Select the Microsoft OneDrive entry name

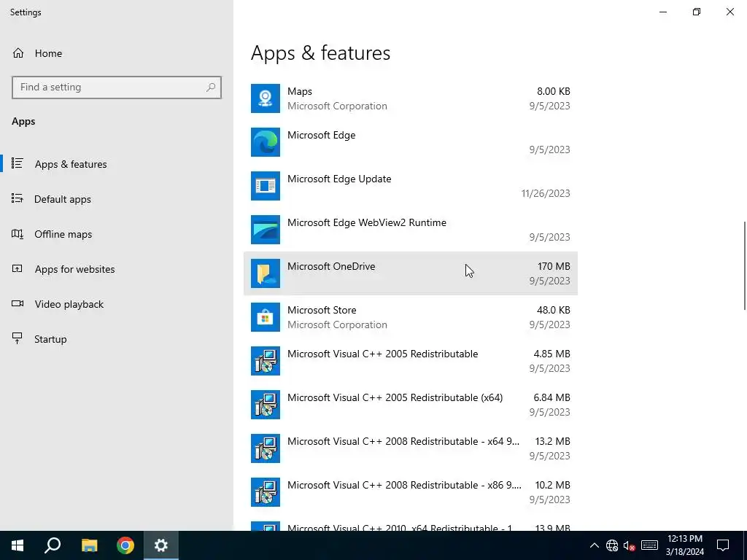(x=331, y=267)
